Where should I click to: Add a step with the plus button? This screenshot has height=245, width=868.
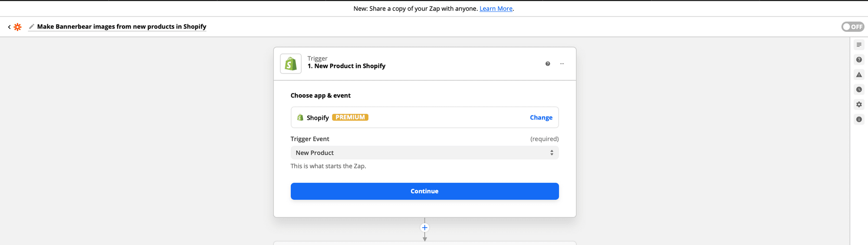(x=425, y=228)
